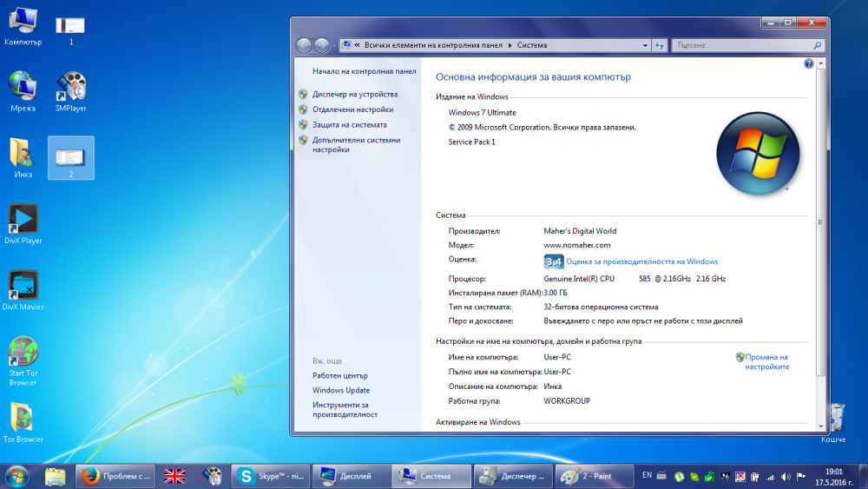Screen dimensions: 868x489
Task: Click the power plug tray icon
Action: click(755, 477)
